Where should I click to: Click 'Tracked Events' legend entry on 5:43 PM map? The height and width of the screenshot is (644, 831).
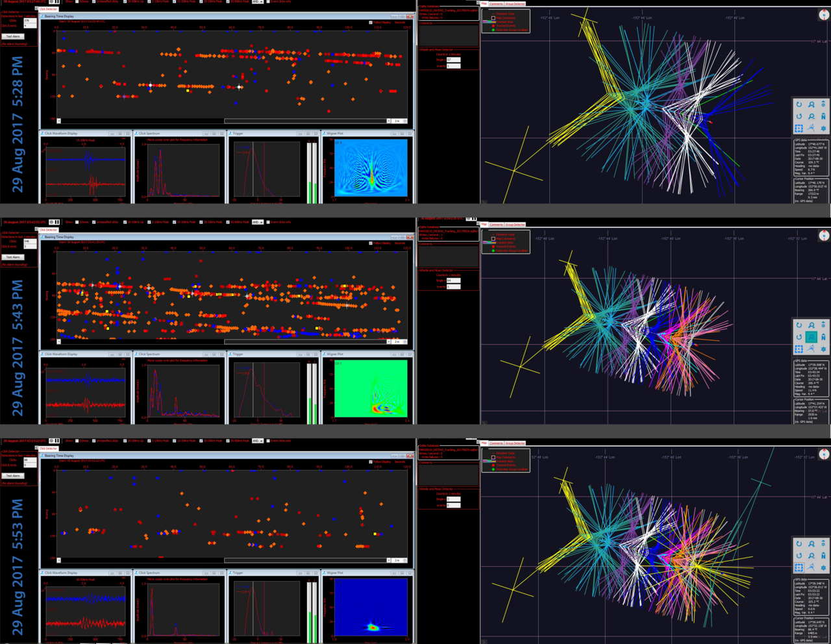click(506, 247)
